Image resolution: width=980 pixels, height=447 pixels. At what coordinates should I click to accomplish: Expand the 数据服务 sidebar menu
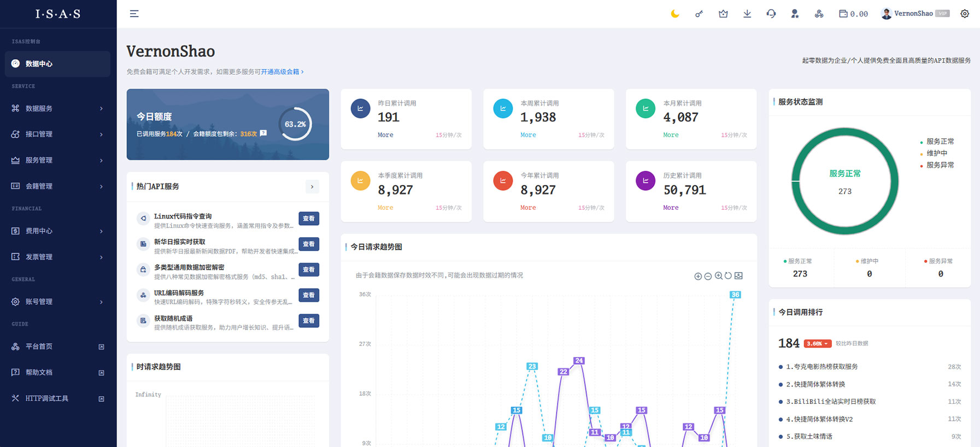[x=57, y=109]
